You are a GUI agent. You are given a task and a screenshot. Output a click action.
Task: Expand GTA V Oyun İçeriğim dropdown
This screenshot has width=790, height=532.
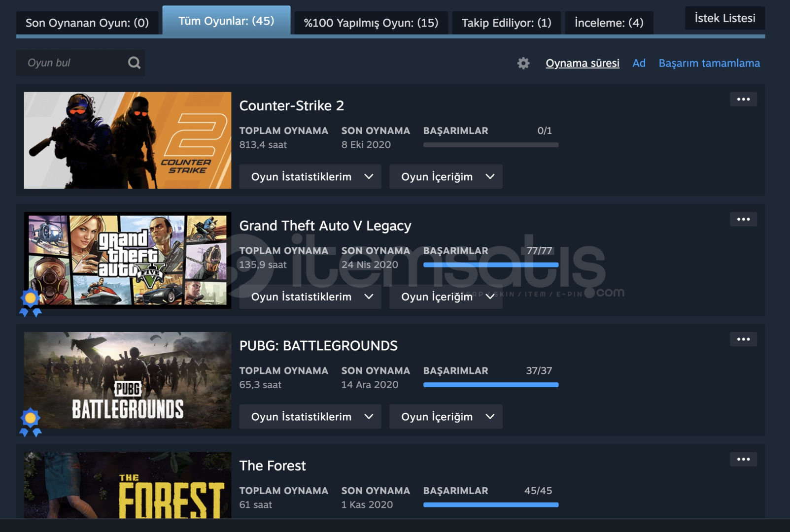446,297
